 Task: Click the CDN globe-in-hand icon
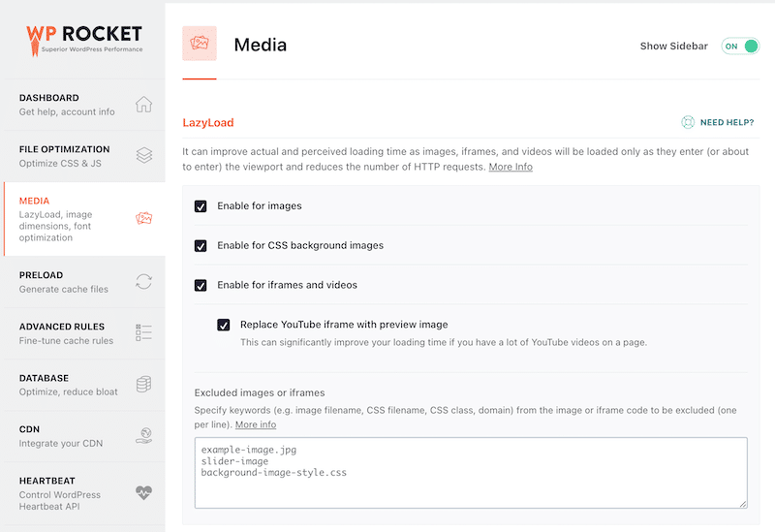143,436
